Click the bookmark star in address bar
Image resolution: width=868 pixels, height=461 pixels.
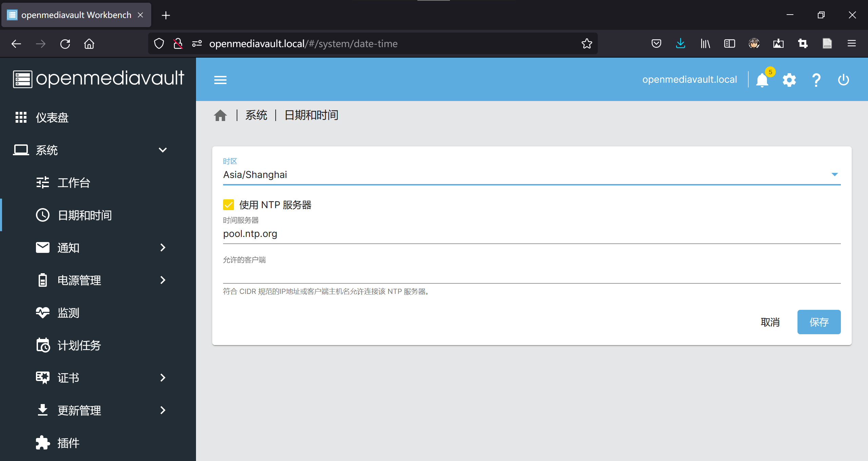587,43
